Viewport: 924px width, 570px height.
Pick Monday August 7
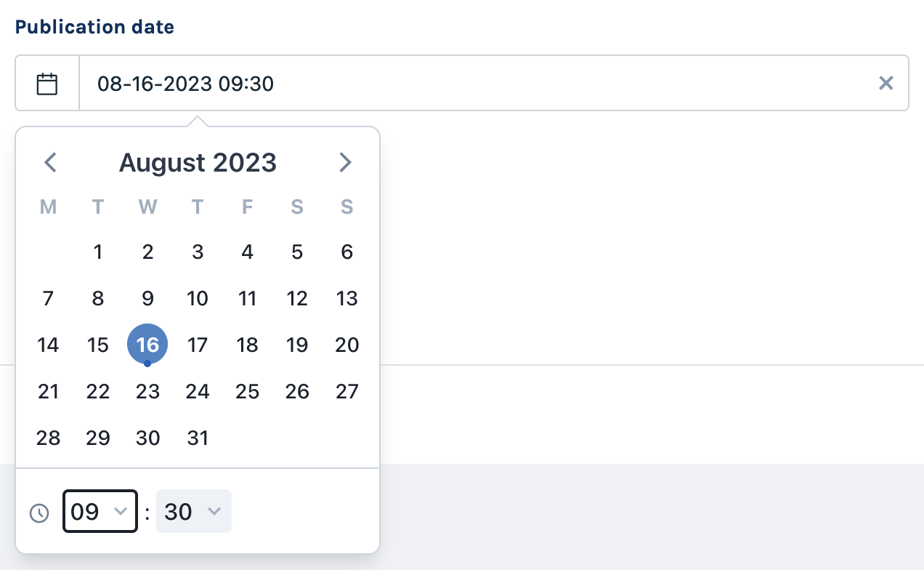pyautogui.click(x=48, y=299)
